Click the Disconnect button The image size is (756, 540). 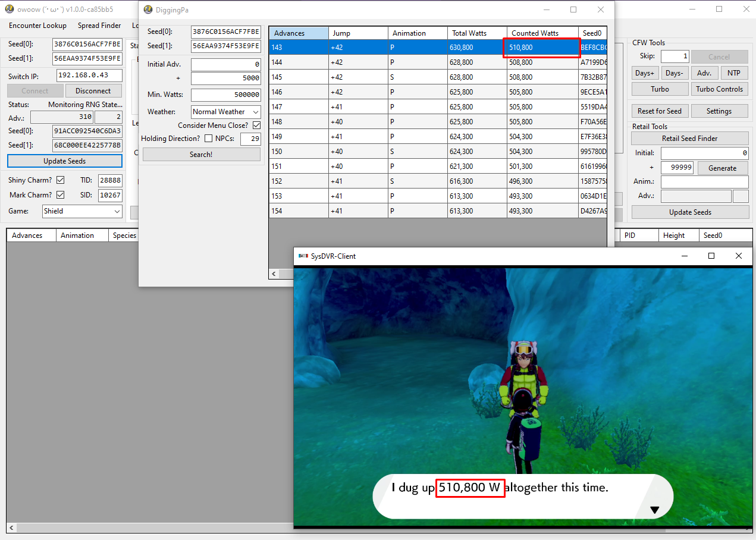coord(93,91)
